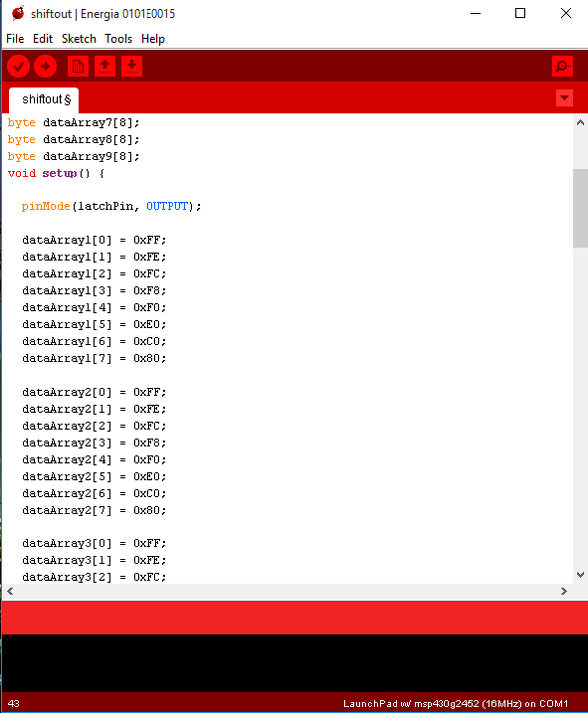Click line 'dataArray2[1] = 0xFE;'
Screen dimensions: 588x713
tap(95, 409)
